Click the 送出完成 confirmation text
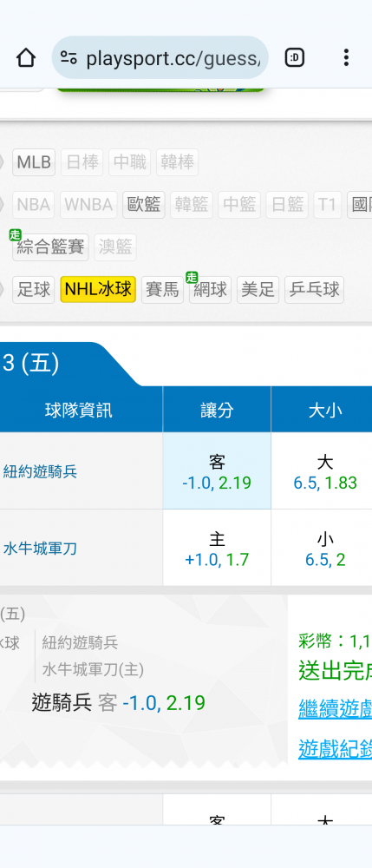372x868 pixels. coord(335,670)
